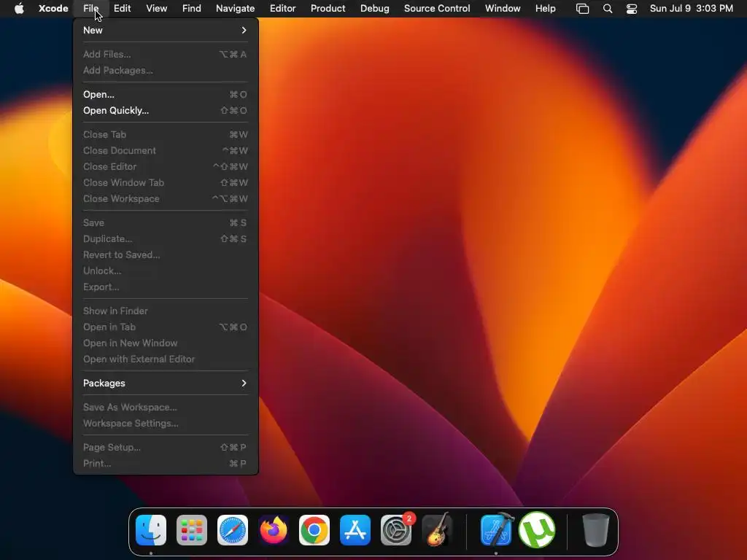
Task: Click the date and time in menu bar
Action: coord(692,9)
